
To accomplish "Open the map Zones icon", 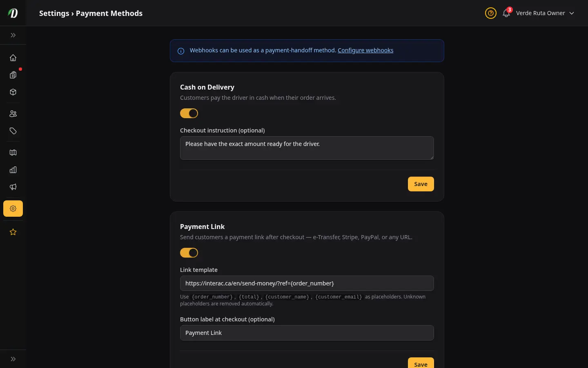I will (x=13, y=153).
